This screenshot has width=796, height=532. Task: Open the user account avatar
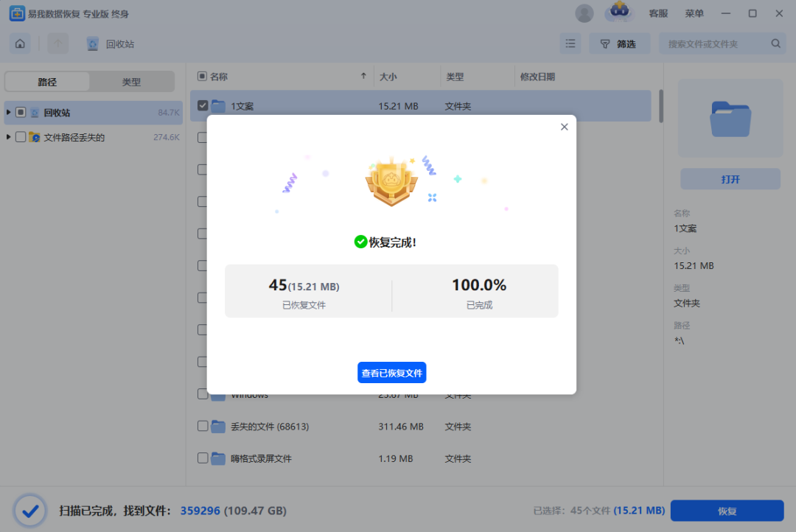click(x=584, y=13)
